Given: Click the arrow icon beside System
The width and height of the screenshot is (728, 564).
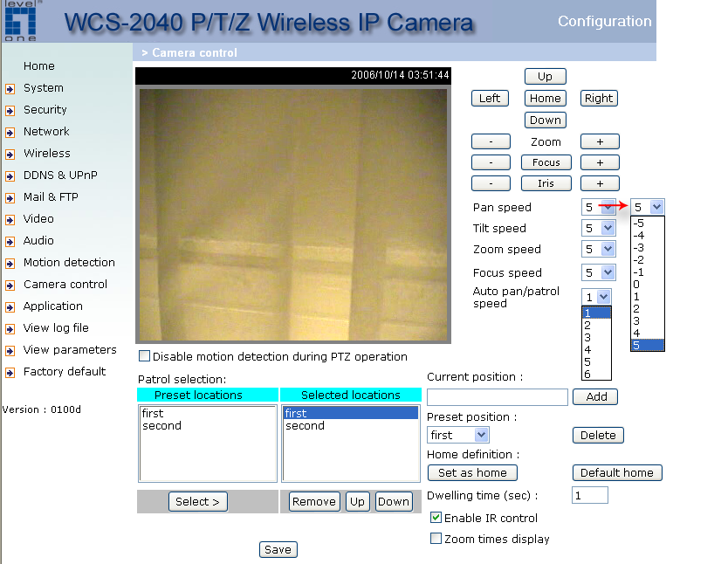Looking at the screenshot, I should [10, 89].
